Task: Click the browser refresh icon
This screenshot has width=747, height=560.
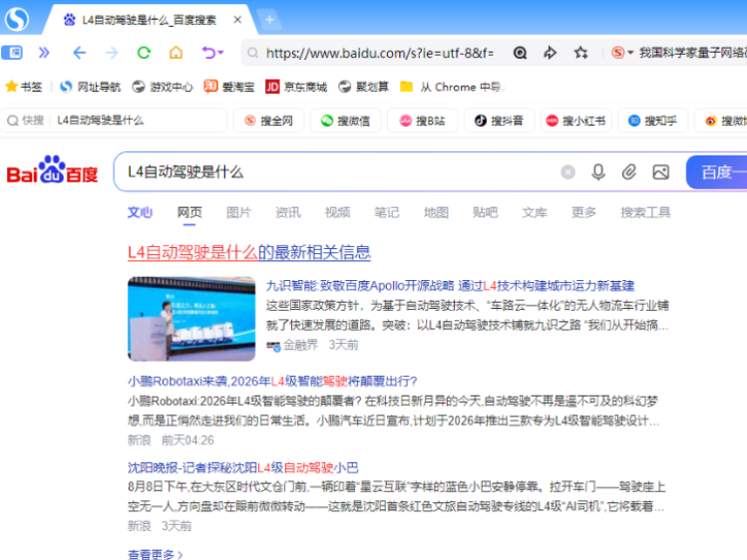Action: point(144,53)
